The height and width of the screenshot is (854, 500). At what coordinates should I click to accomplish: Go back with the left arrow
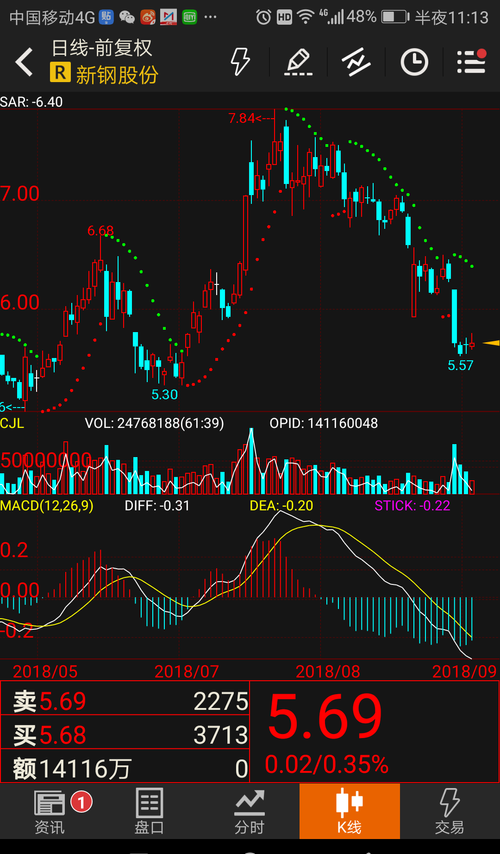point(24,62)
